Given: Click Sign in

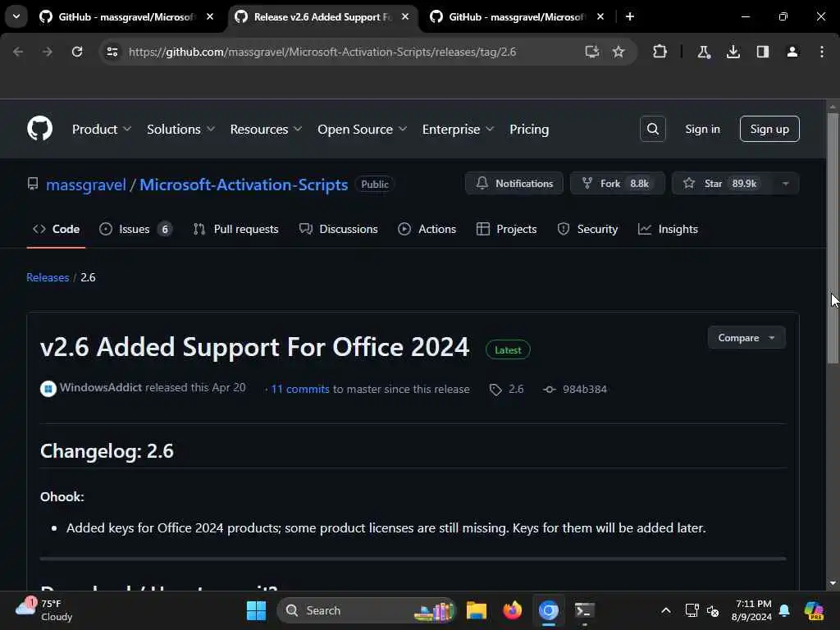Looking at the screenshot, I should (x=702, y=129).
